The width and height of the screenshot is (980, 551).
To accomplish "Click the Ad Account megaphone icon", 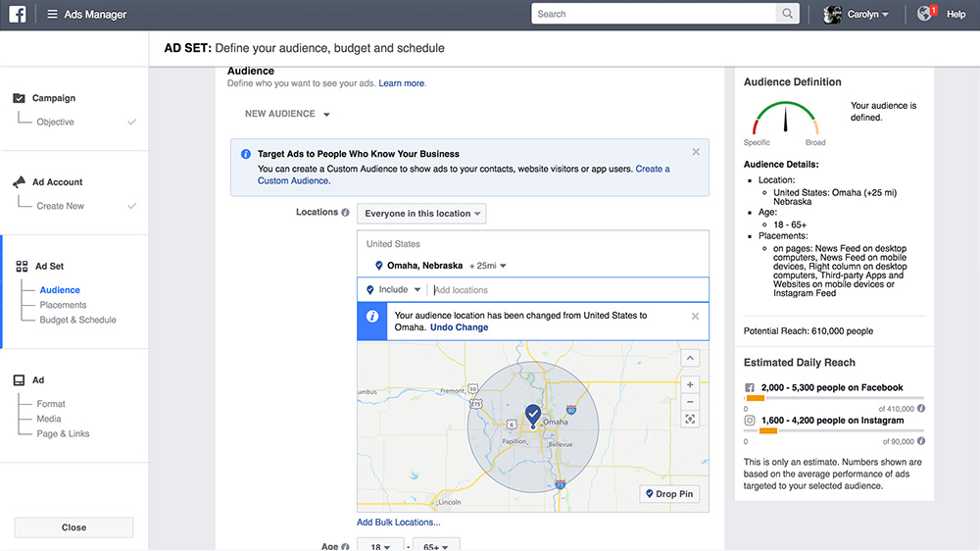I will (19, 182).
